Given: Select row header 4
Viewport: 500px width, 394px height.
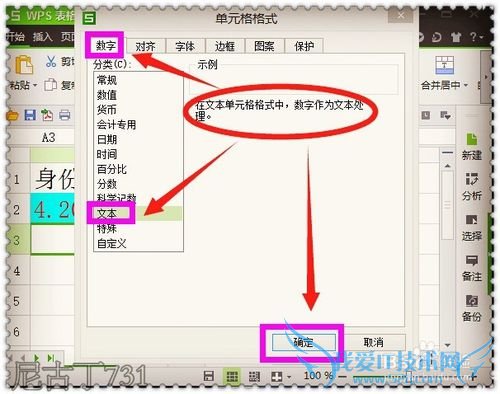Looking at the screenshot, I should [x=17, y=271].
